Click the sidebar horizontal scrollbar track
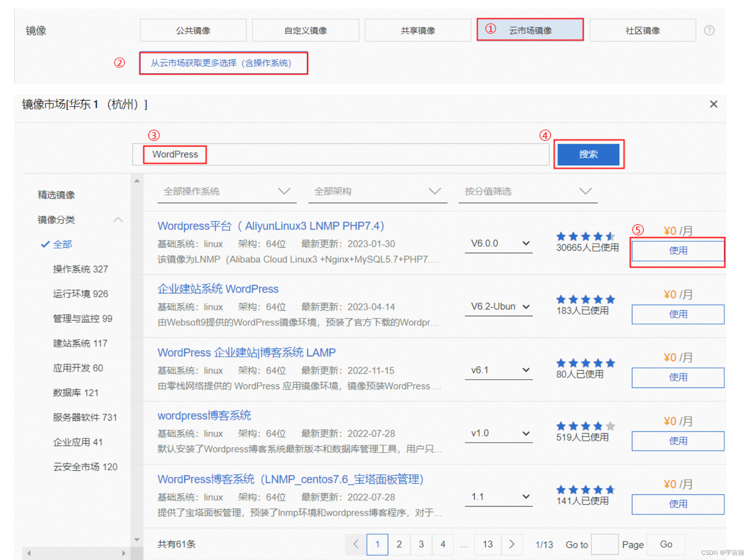This screenshot has width=751, height=560. (x=76, y=553)
